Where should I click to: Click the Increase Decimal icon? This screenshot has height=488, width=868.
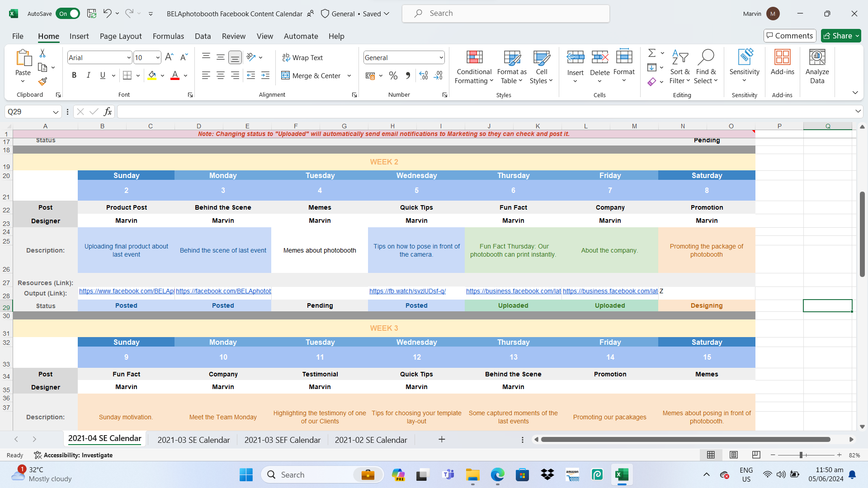click(x=424, y=75)
